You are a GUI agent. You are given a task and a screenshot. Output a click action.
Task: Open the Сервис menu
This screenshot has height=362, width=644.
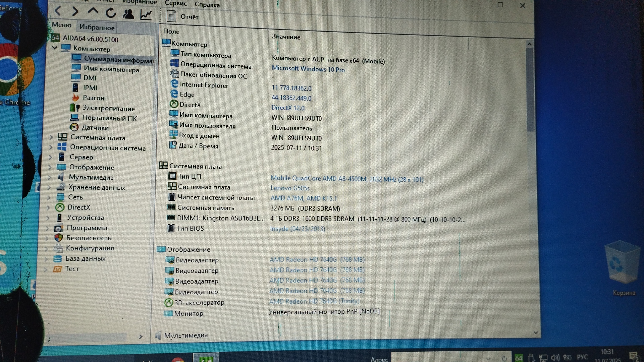[x=175, y=3]
